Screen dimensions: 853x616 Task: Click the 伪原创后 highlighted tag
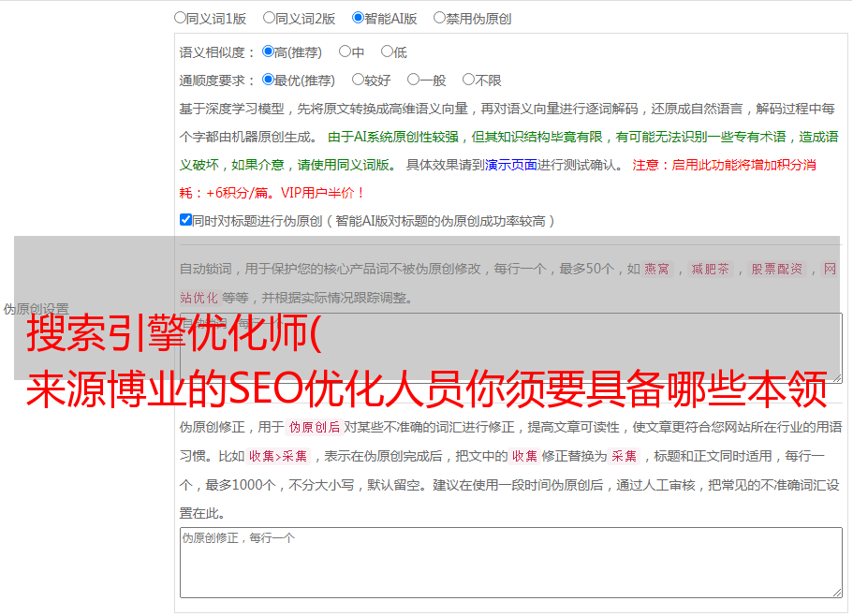click(315, 427)
